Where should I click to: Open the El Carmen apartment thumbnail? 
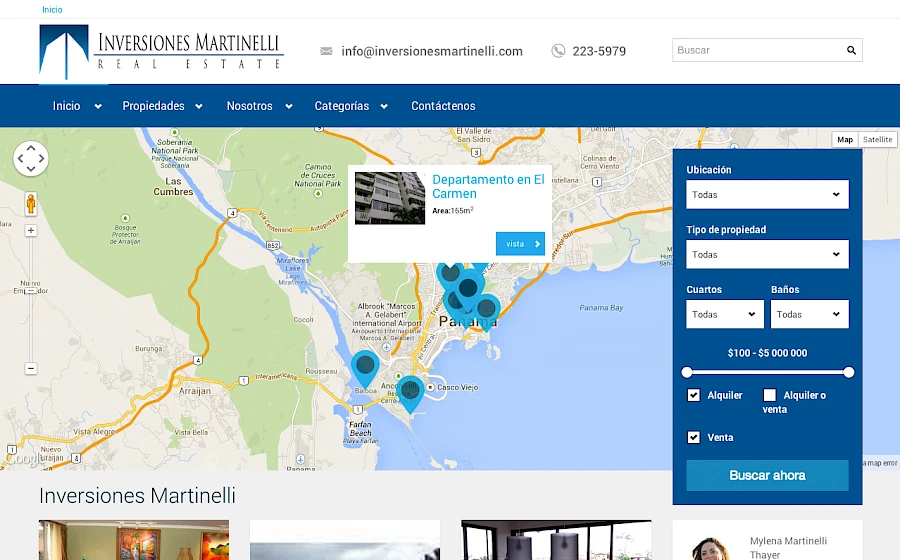[x=390, y=198]
